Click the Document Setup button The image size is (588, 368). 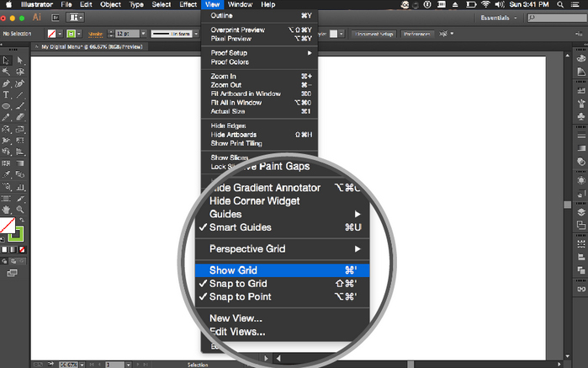373,34
